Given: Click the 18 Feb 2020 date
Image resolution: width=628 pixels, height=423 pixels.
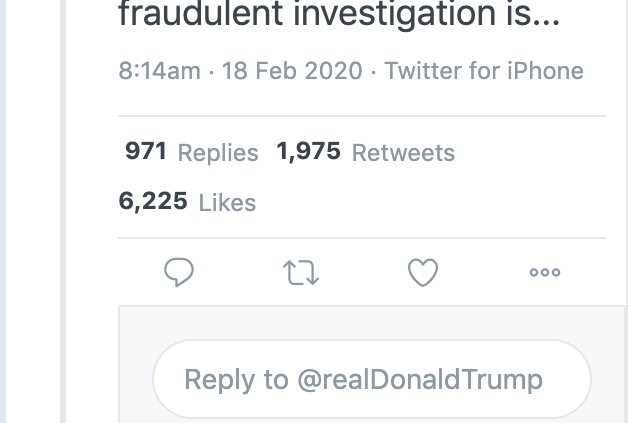Looking at the screenshot, I should [x=292, y=71].
